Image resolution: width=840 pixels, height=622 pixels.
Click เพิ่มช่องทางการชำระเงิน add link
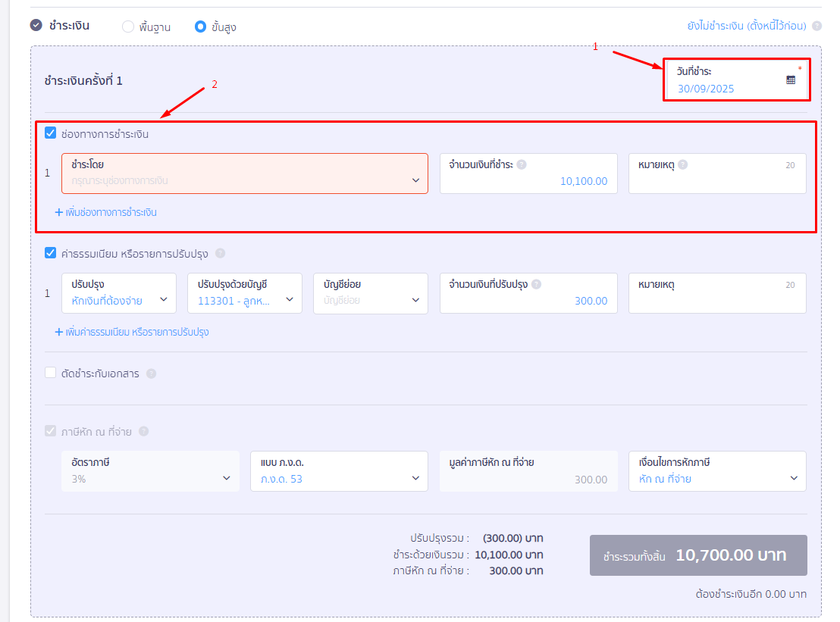coord(106,212)
